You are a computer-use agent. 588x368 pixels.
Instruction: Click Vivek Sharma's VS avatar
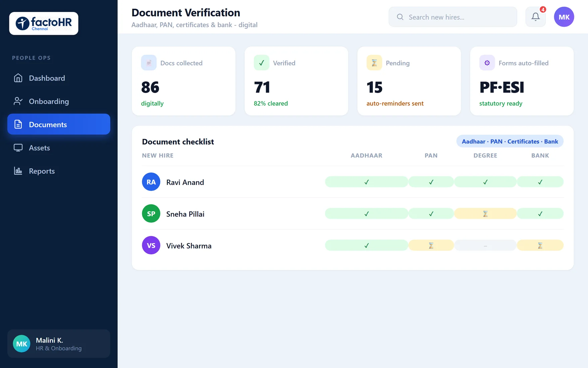click(x=151, y=245)
